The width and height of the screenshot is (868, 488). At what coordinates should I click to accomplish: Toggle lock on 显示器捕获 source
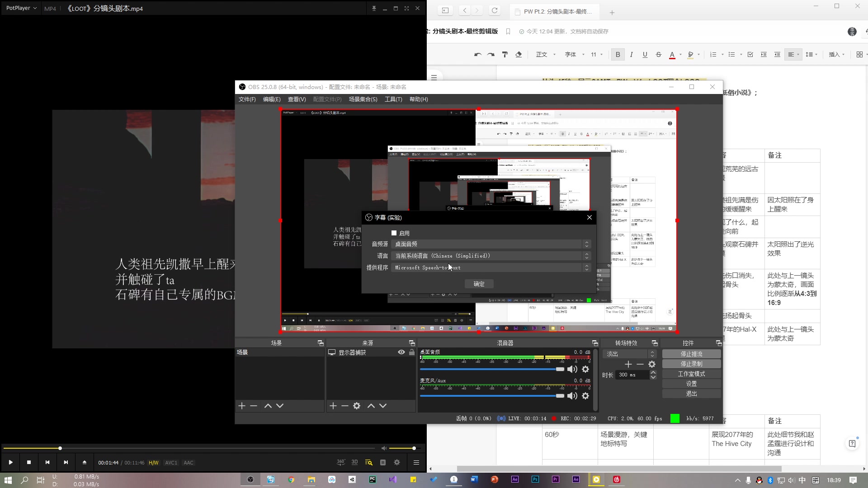click(411, 352)
